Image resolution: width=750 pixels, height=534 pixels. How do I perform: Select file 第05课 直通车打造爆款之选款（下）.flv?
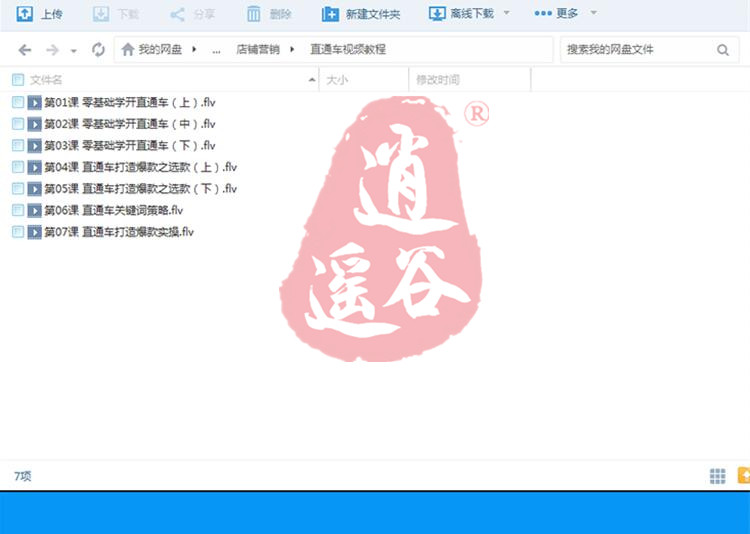141,189
